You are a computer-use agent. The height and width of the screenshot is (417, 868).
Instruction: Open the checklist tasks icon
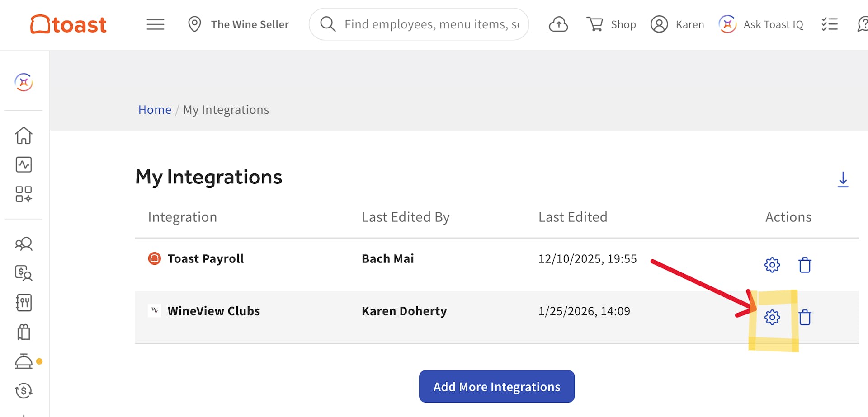[x=830, y=24]
